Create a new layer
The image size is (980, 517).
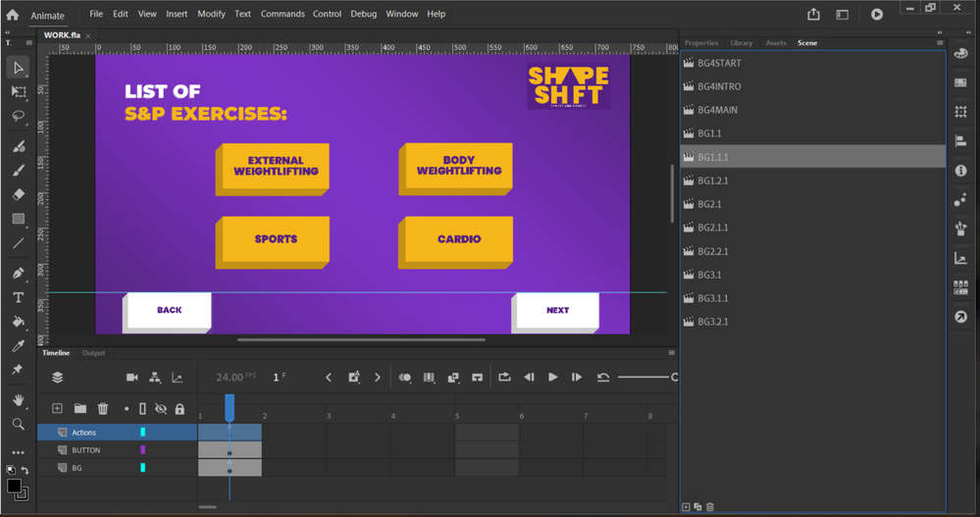coord(57,409)
